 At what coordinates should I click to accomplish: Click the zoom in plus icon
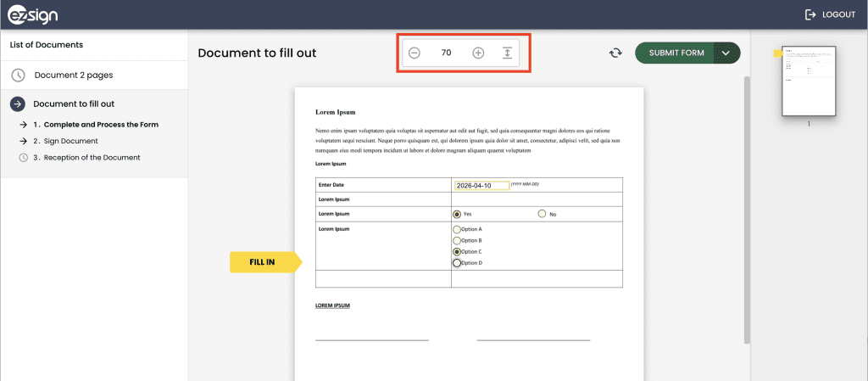pos(478,53)
